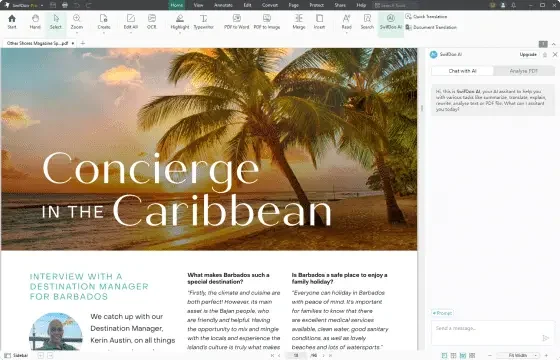Image resolution: width=560 pixels, height=360 pixels.
Task: Select the Hand tool
Action: coord(35,22)
